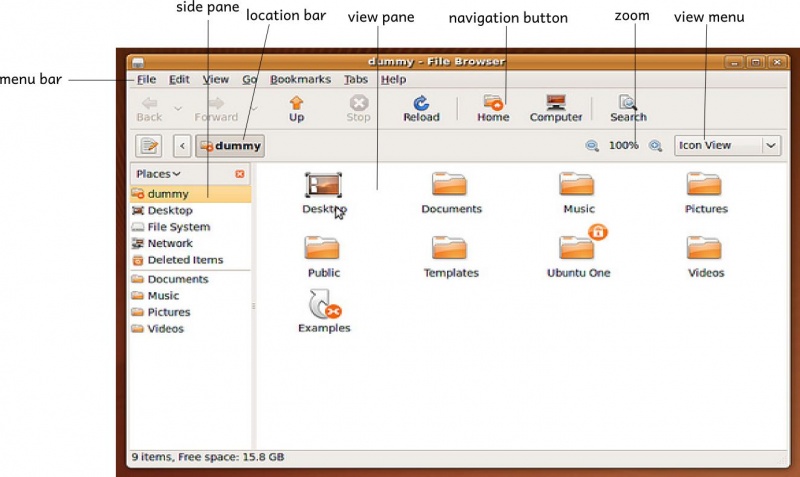Click the Search toolbar icon
The height and width of the screenshot is (477, 800).
tap(628, 103)
